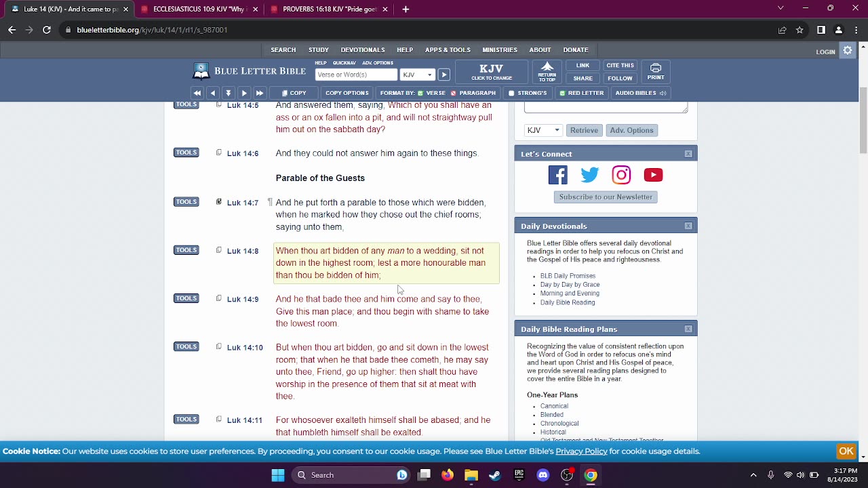Screen dimensions: 868x488
Task: Close the Let's Connect panel
Action: [x=688, y=154]
